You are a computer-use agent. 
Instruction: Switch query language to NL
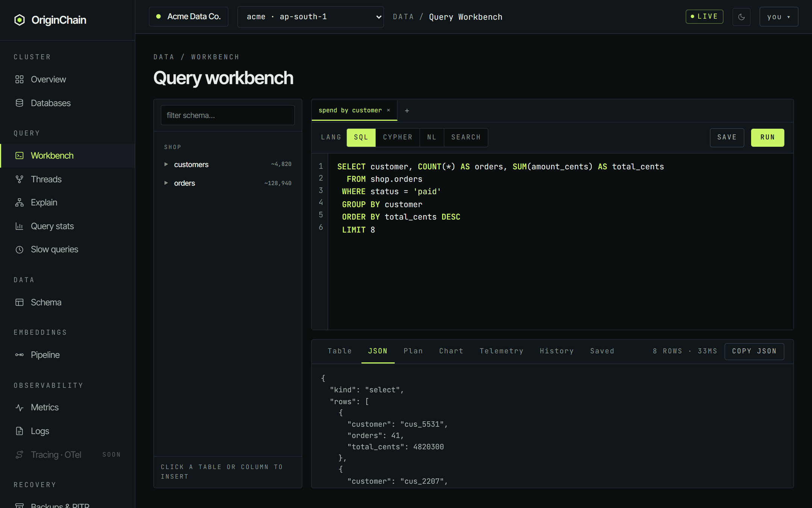[x=432, y=137]
